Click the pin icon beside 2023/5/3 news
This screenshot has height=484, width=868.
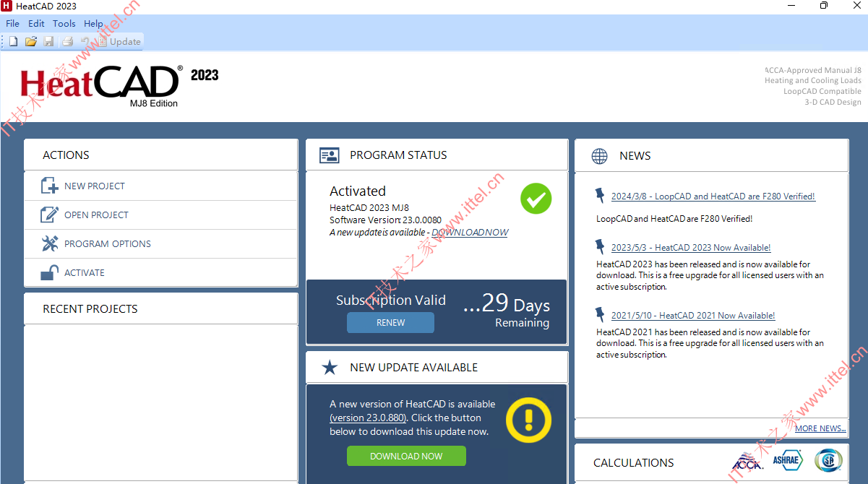[600, 246]
